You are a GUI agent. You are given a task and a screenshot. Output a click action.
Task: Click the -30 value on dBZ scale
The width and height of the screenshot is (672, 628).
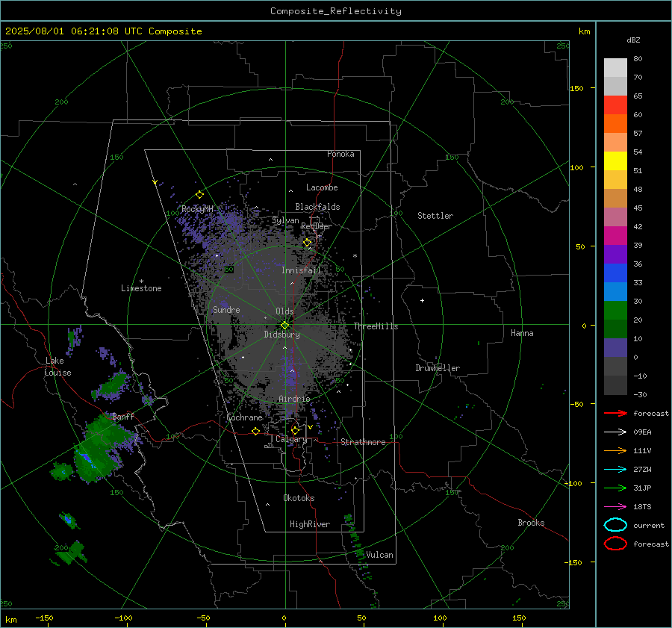640,394
